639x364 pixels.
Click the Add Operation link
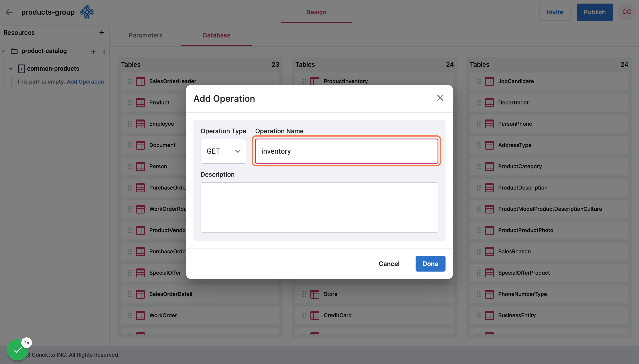(x=85, y=82)
